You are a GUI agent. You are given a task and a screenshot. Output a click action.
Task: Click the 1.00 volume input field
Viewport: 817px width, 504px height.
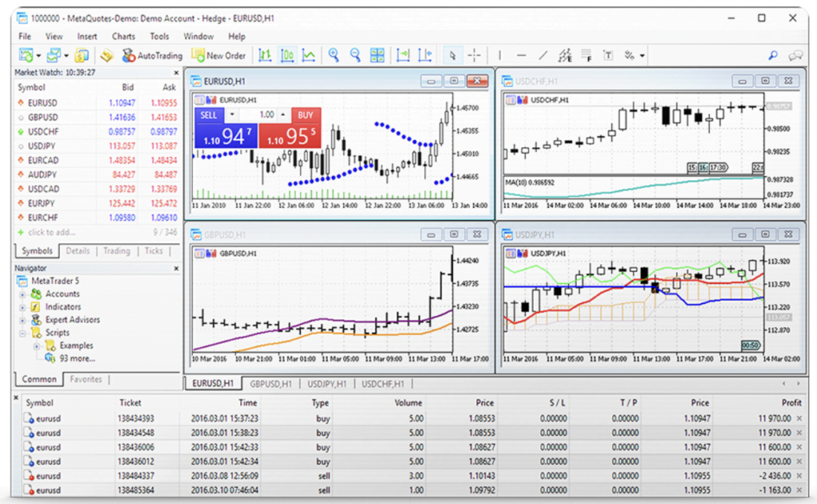[x=259, y=115]
